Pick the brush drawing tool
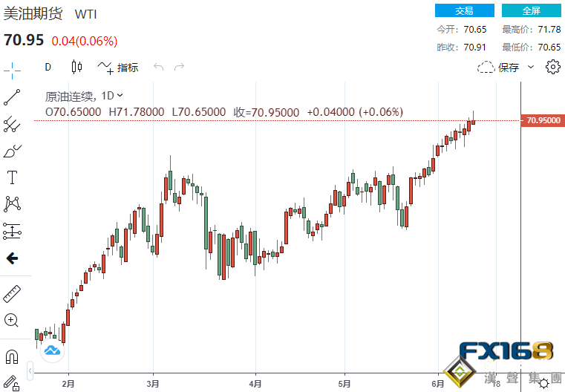Image resolution: width=565 pixels, height=392 pixels. click(13, 151)
